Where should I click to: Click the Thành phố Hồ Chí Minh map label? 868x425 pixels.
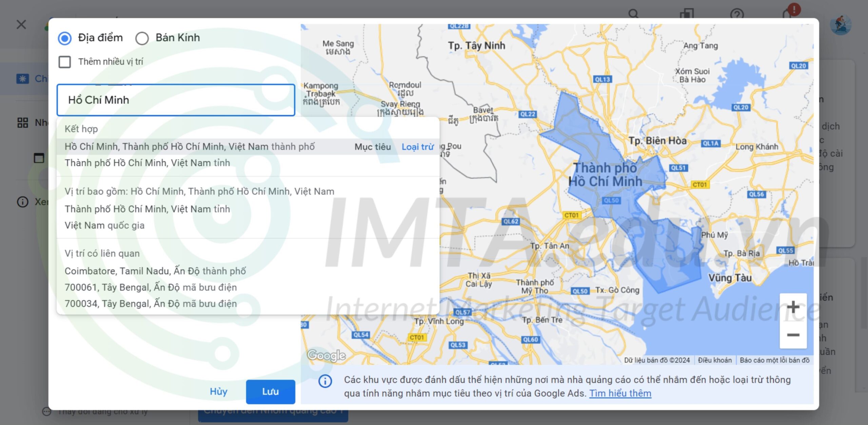pyautogui.click(x=605, y=174)
